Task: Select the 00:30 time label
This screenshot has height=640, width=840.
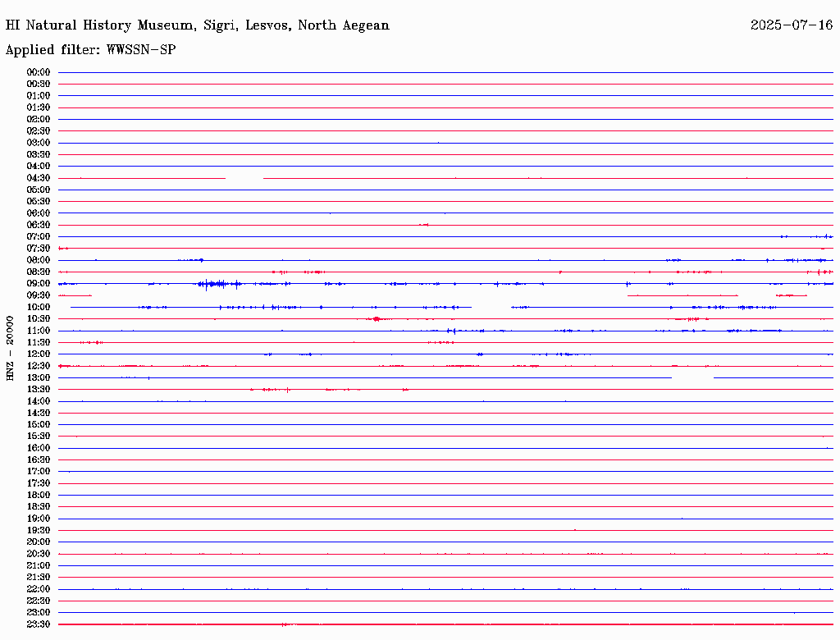Action: coord(39,85)
